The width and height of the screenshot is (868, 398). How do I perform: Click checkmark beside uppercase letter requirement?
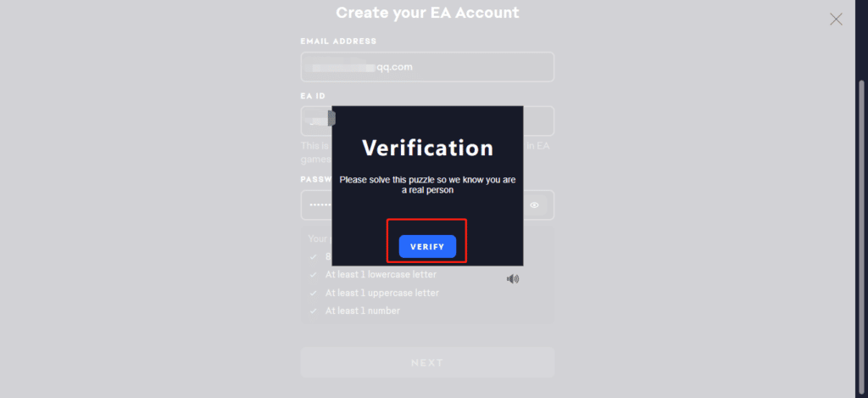pyautogui.click(x=314, y=294)
